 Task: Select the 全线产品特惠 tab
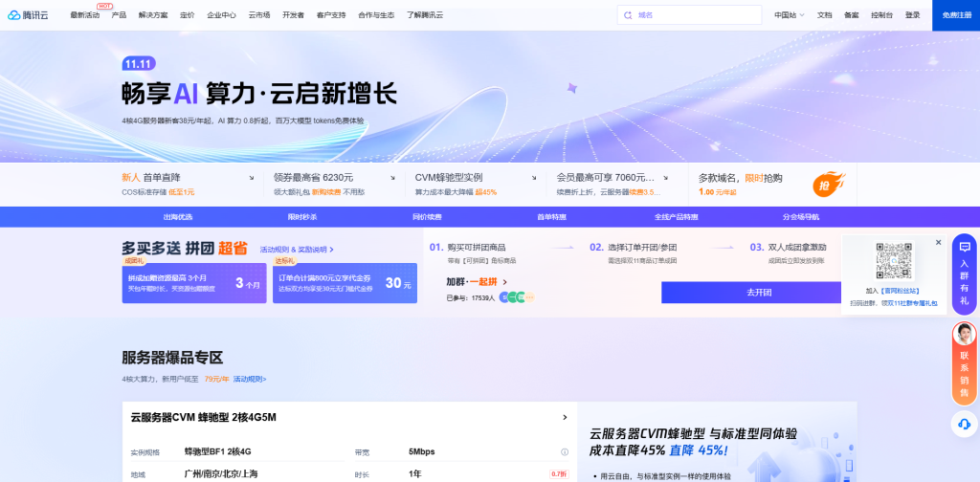click(x=676, y=217)
